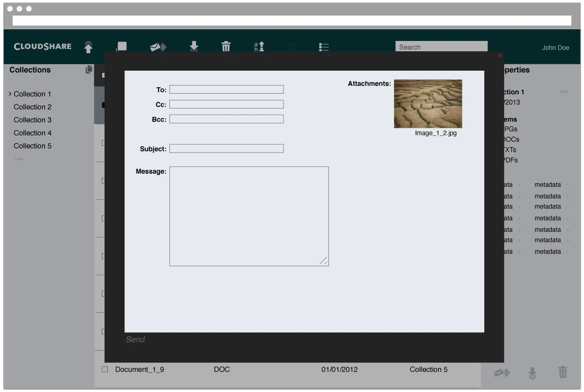Viewport: 584px width, 392px height.
Task: Click the 'edit' link in Properties panel
Action: click(x=564, y=92)
